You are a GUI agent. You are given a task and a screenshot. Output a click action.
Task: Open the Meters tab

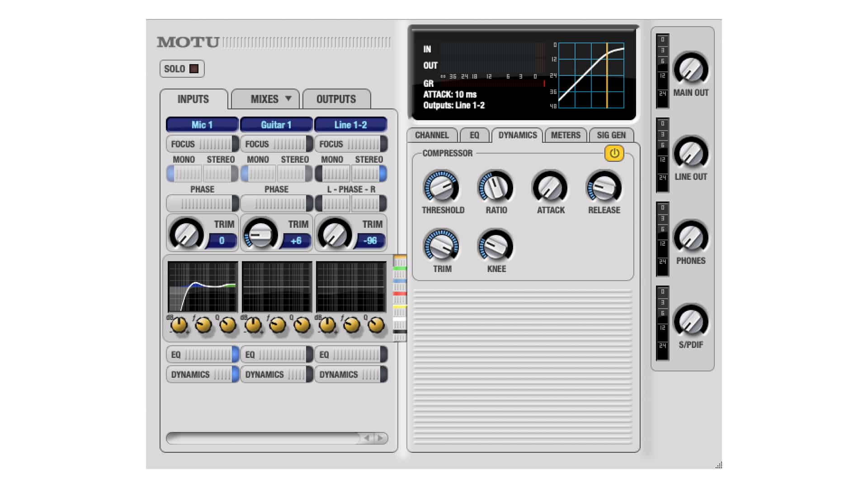pos(565,135)
